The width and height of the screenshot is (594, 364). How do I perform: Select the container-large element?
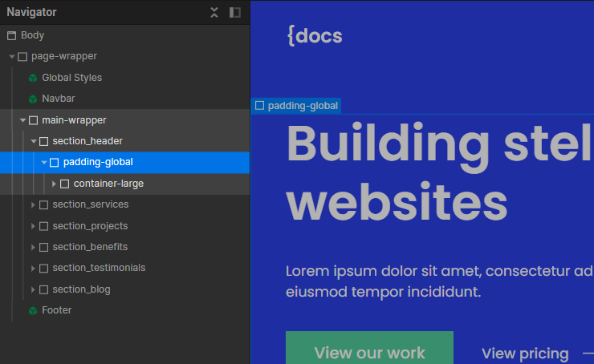[x=108, y=184]
